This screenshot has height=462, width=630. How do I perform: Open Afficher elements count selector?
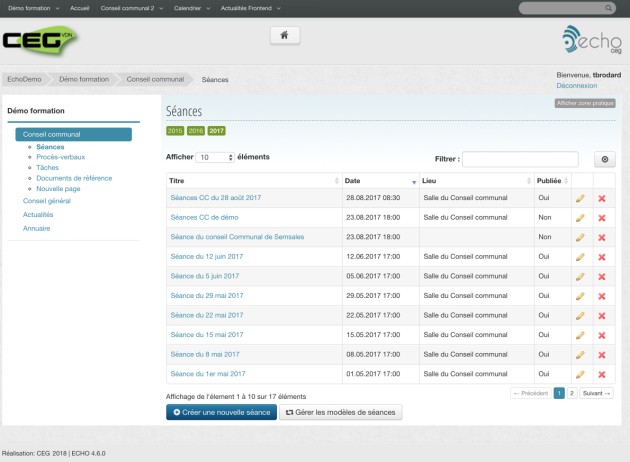tap(215, 157)
